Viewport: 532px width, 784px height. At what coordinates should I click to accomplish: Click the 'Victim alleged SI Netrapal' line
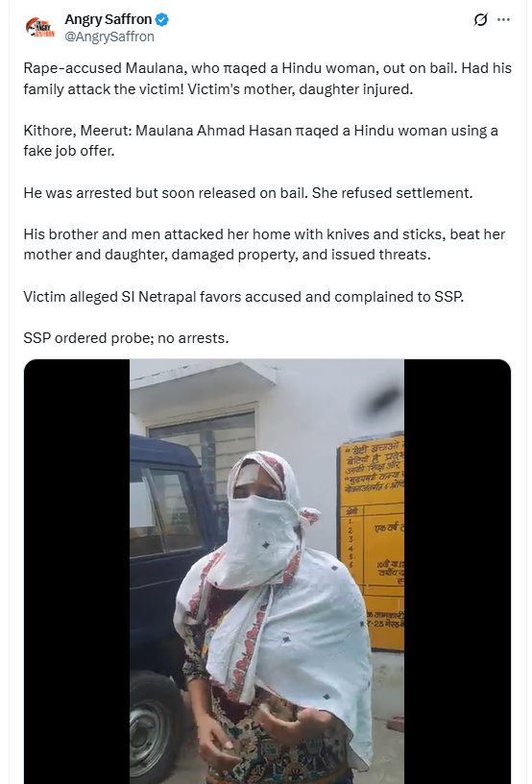coord(243,297)
